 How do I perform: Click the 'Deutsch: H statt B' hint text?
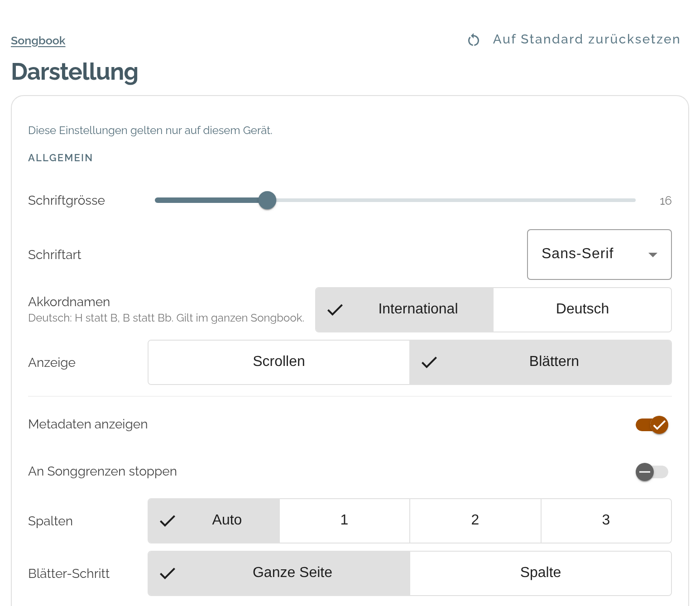[x=166, y=318]
